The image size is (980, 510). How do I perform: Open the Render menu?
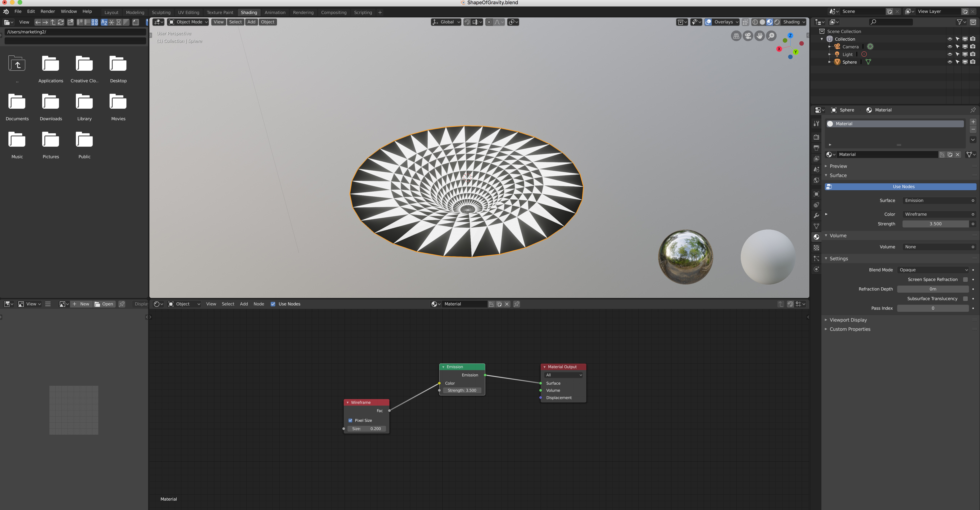[48, 12]
